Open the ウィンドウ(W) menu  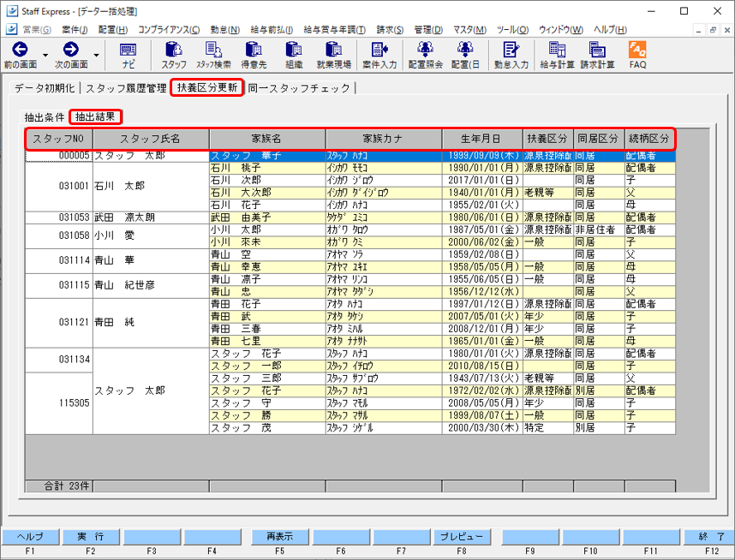click(x=561, y=30)
